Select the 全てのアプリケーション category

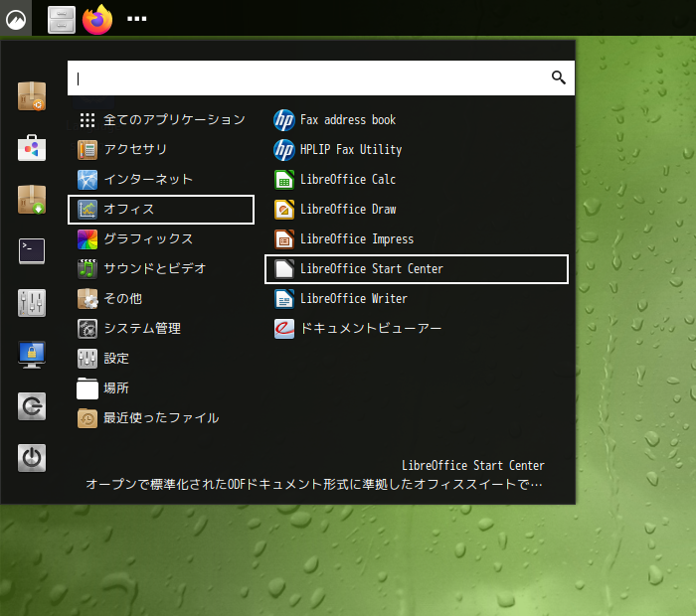click(x=161, y=120)
